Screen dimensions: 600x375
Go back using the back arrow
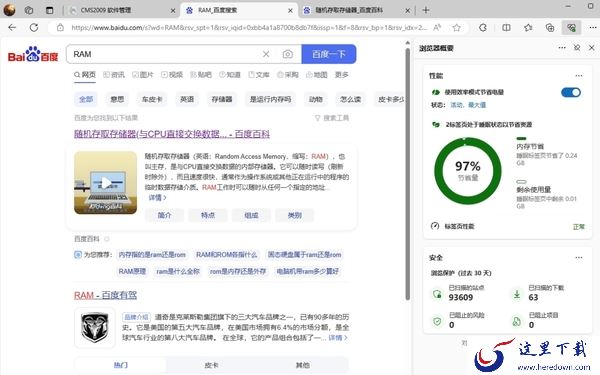point(12,28)
